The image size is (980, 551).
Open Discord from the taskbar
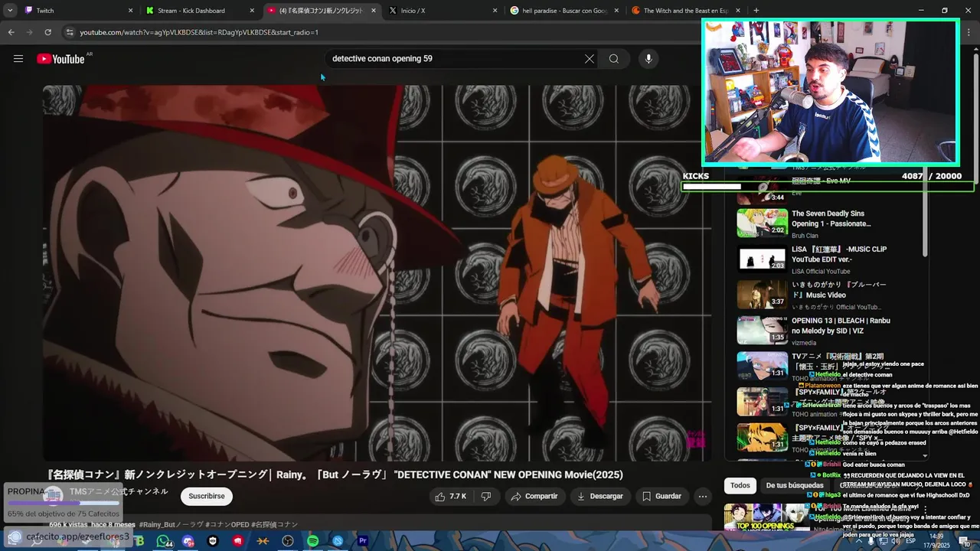pos(188,541)
